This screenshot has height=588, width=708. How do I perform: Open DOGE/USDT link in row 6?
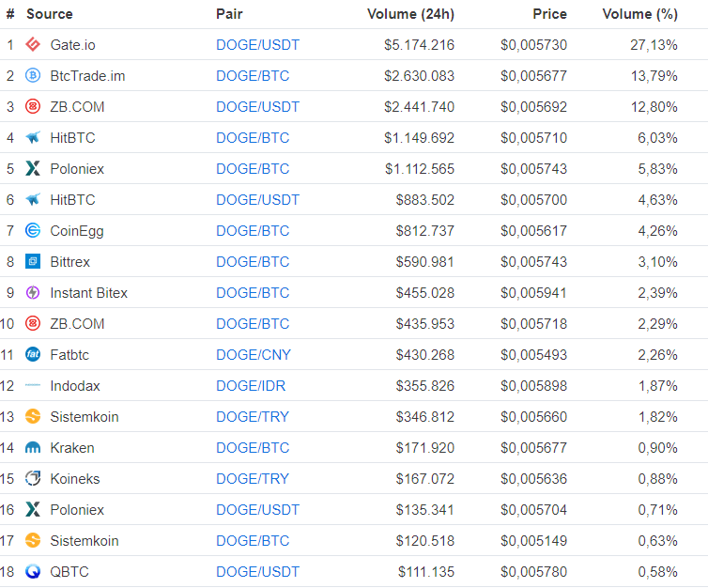(x=257, y=200)
